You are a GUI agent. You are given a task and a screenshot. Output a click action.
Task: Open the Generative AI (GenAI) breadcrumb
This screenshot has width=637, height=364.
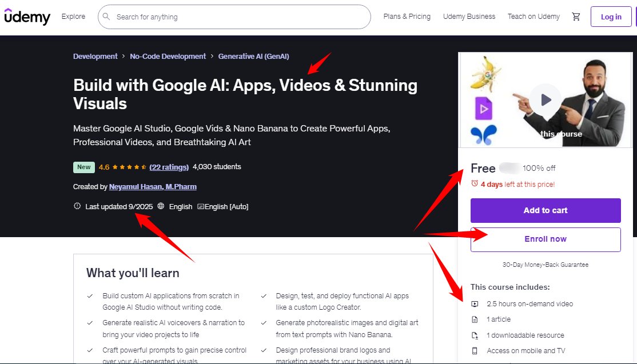click(253, 57)
